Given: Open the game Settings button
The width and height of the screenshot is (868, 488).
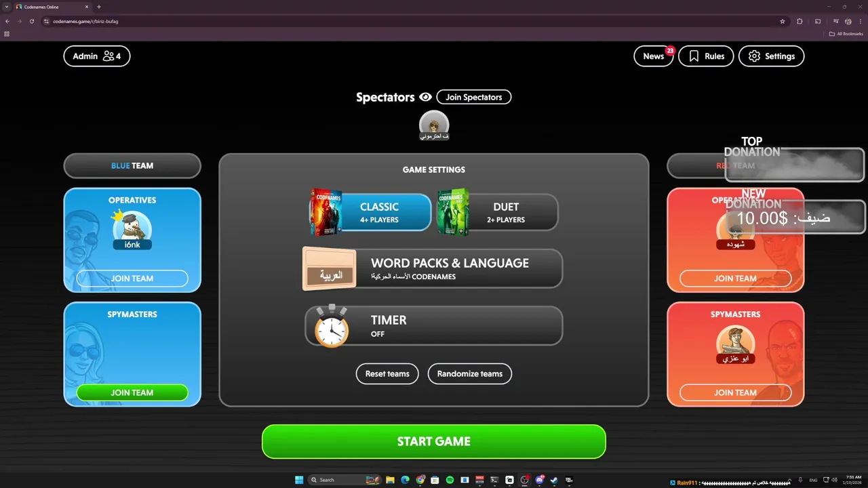Looking at the screenshot, I should pos(771,56).
